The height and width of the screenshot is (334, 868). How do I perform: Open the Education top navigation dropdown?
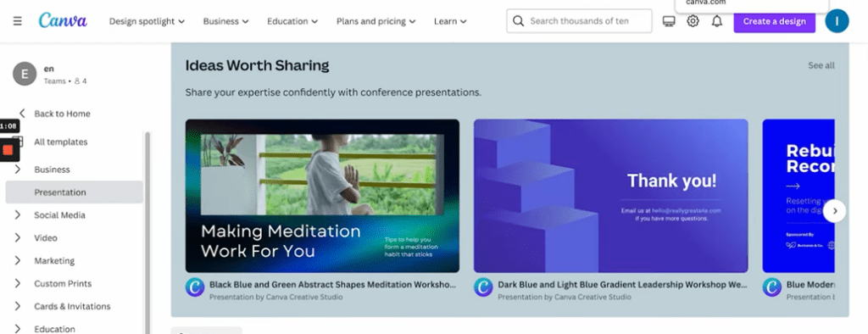[292, 21]
